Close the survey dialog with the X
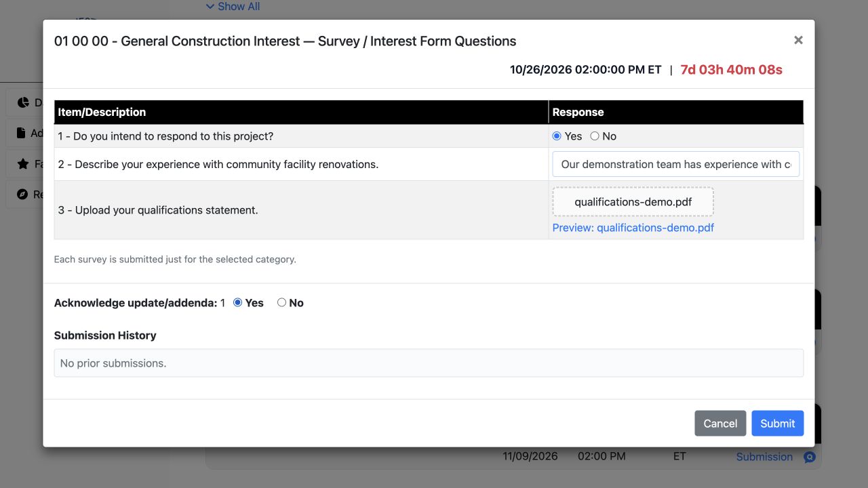868x488 pixels. tap(798, 40)
